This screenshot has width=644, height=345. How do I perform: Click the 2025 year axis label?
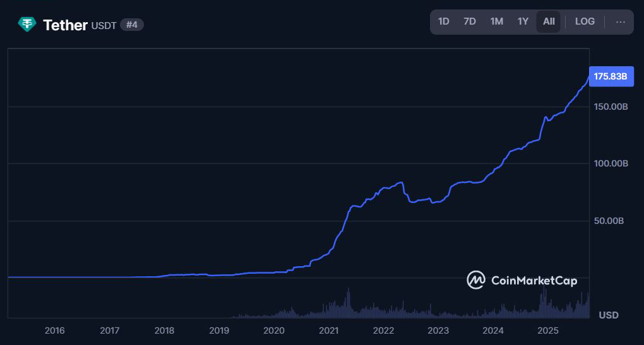coord(548,330)
